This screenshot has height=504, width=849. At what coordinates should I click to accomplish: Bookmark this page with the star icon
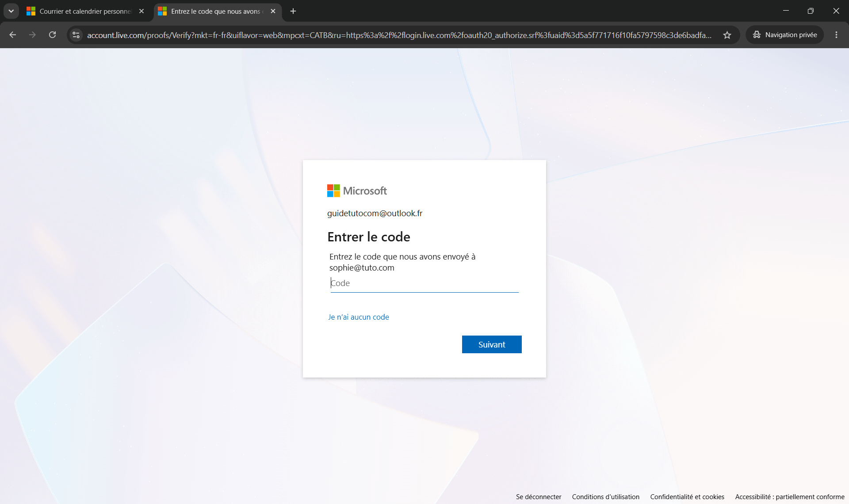[x=727, y=35]
